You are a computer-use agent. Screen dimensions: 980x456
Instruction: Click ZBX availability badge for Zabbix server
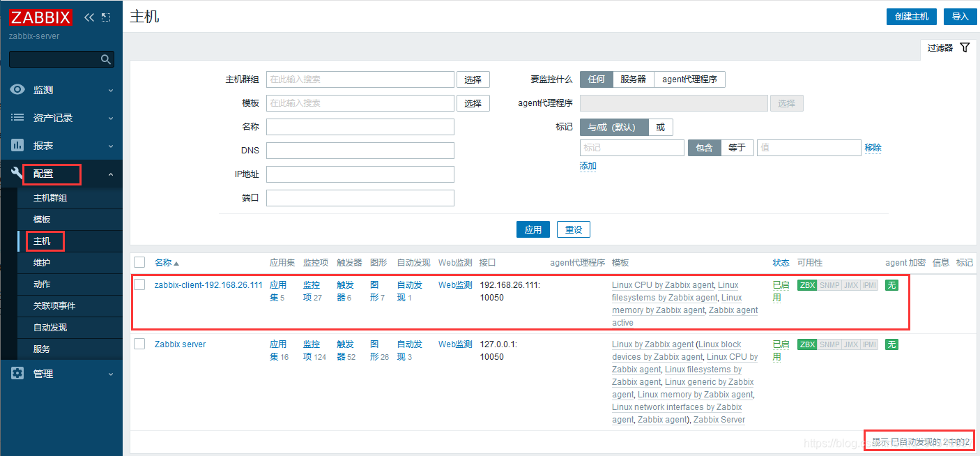[x=806, y=344]
